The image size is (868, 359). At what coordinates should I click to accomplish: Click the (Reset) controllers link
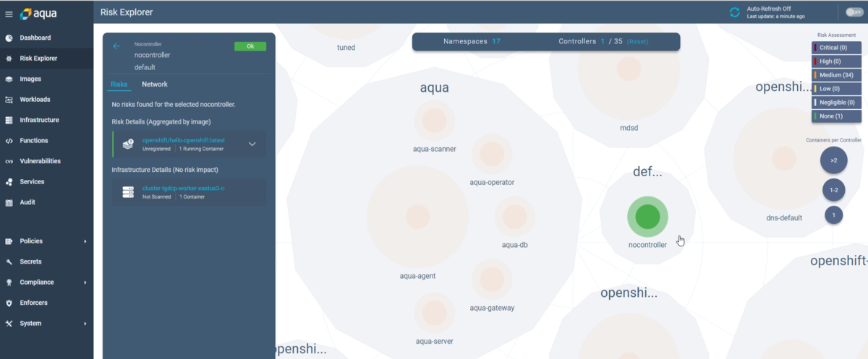[638, 42]
